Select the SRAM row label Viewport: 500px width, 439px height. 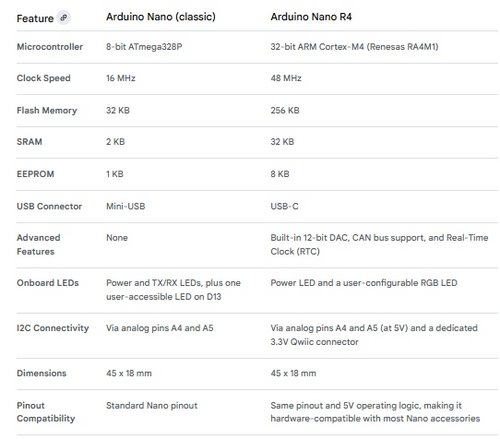29,142
